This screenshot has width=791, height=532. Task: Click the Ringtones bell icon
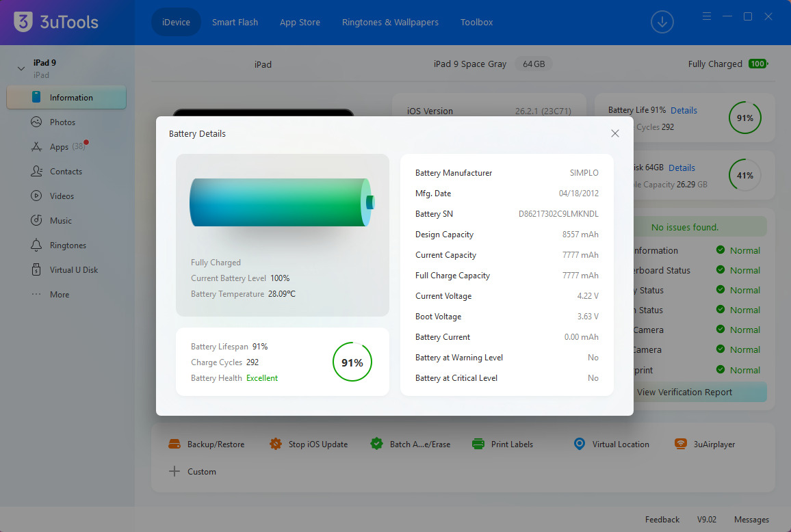36,245
